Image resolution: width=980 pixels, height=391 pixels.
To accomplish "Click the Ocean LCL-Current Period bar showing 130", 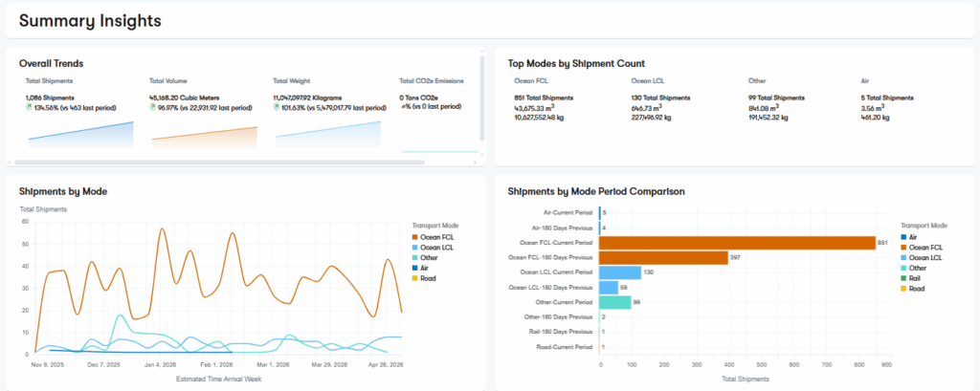I will [620, 272].
